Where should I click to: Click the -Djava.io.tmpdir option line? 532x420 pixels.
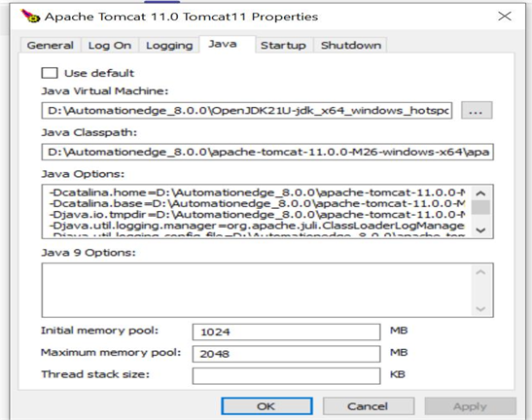(257, 215)
